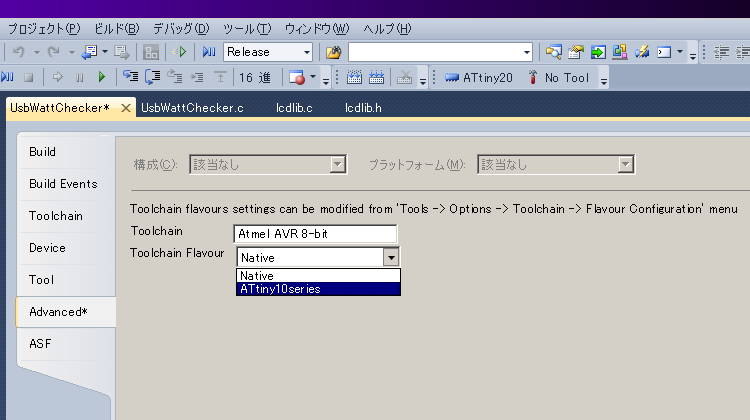Click the green arrow window icon
Image resolution: width=750 pixels, height=420 pixels.
[598, 52]
